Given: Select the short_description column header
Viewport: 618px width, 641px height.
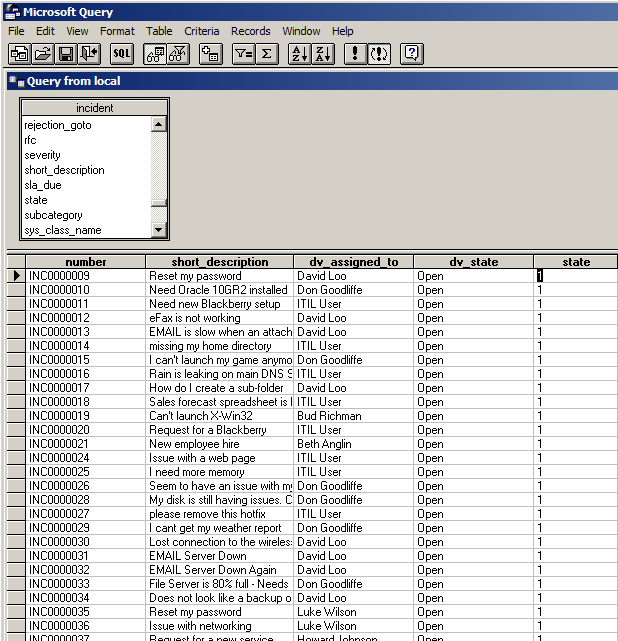Looking at the screenshot, I should click(x=219, y=262).
